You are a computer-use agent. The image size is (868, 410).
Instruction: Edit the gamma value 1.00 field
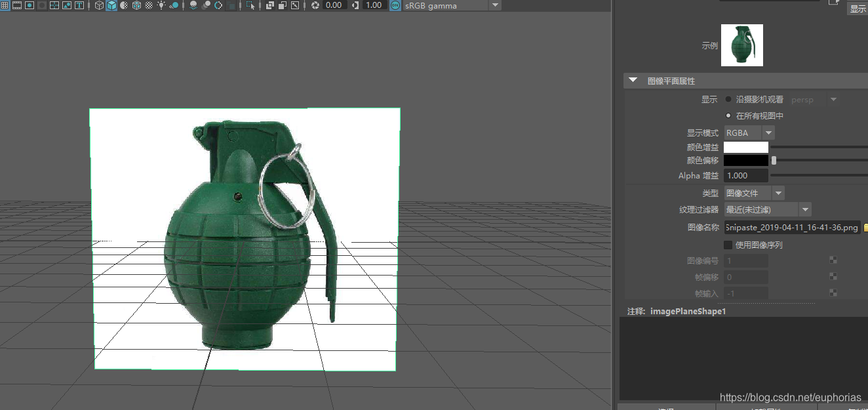point(374,5)
